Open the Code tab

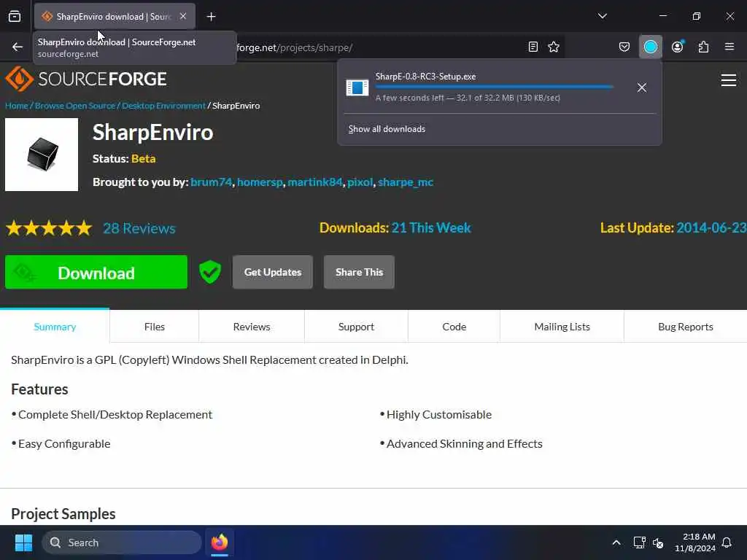click(x=454, y=327)
